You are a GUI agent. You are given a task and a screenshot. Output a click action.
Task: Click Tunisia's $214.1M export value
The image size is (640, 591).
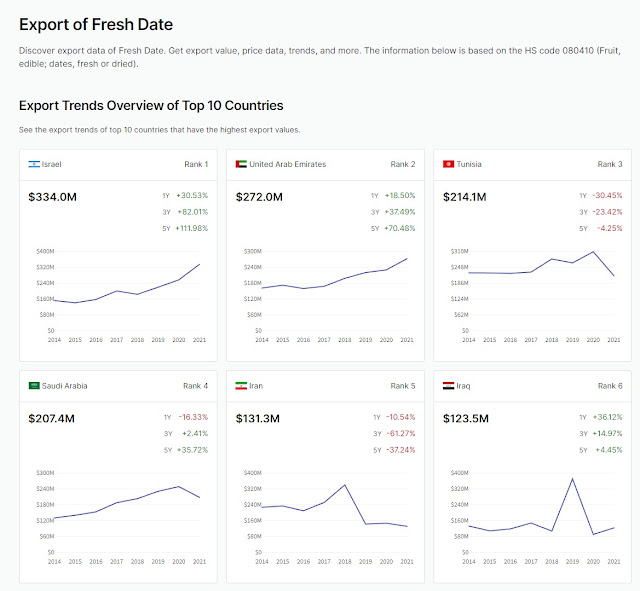tap(467, 197)
